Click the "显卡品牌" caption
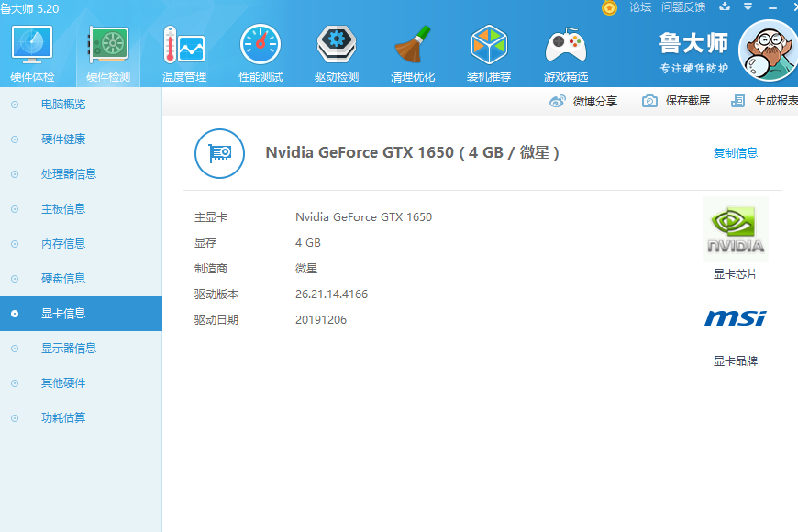This screenshot has height=532, width=798. [x=736, y=361]
